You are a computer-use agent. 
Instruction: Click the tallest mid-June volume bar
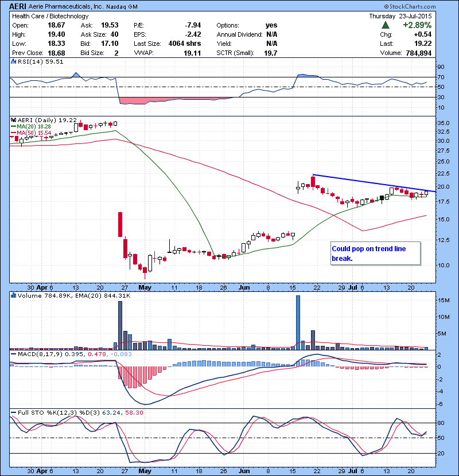(298, 322)
